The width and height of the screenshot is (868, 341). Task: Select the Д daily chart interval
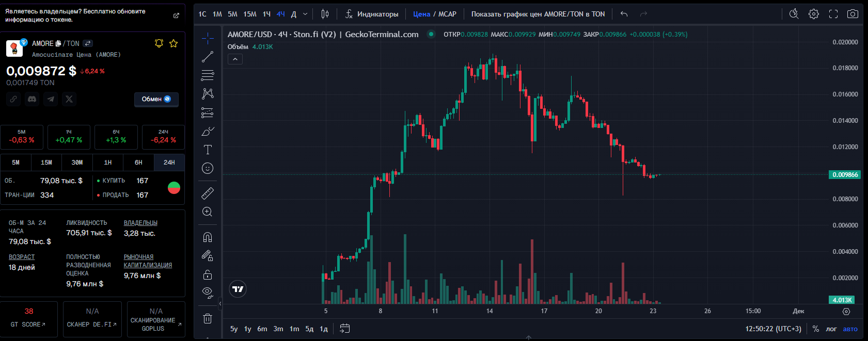[294, 14]
